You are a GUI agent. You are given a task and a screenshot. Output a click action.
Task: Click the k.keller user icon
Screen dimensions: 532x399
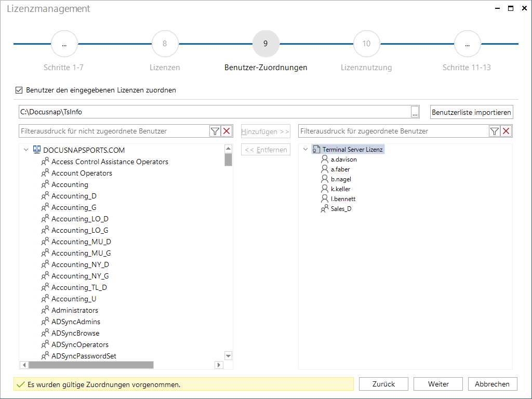click(325, 188)
